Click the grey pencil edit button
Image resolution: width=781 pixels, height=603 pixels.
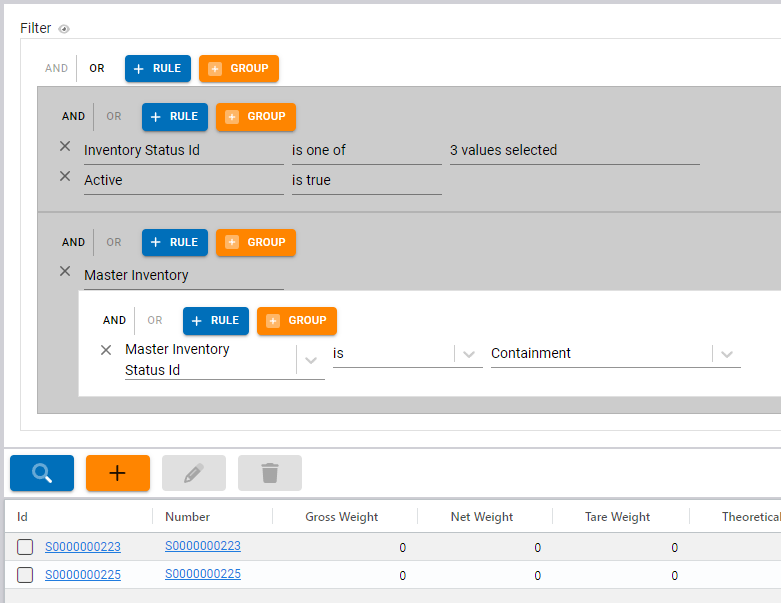pyautogui.click(x=194, y=473)
